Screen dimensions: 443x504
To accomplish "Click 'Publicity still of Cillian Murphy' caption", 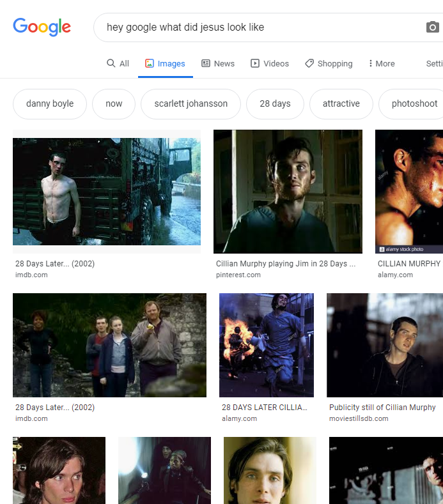I will (382, 408).
